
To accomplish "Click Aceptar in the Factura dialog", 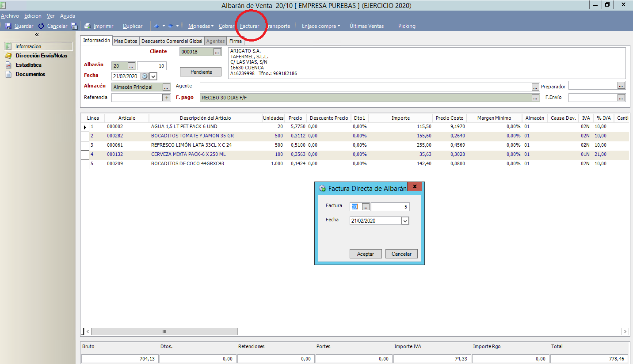I will click(x=366, y=254).
